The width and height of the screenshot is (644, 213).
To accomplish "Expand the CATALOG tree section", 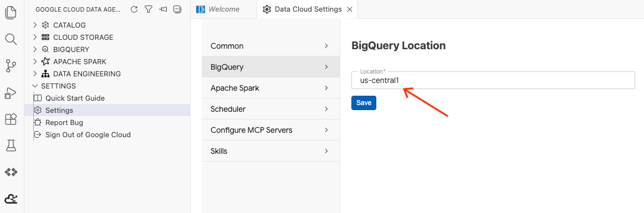I will pos(35,25).
